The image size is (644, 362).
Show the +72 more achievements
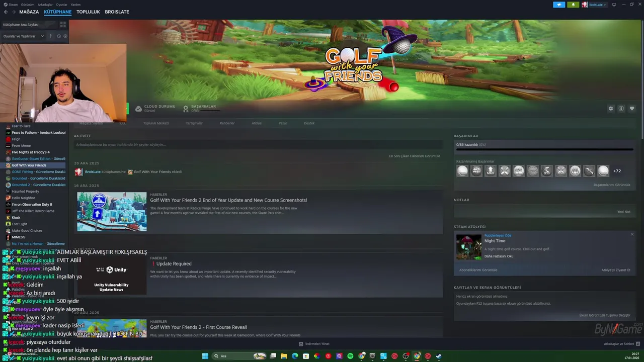[x=617, y=171]
